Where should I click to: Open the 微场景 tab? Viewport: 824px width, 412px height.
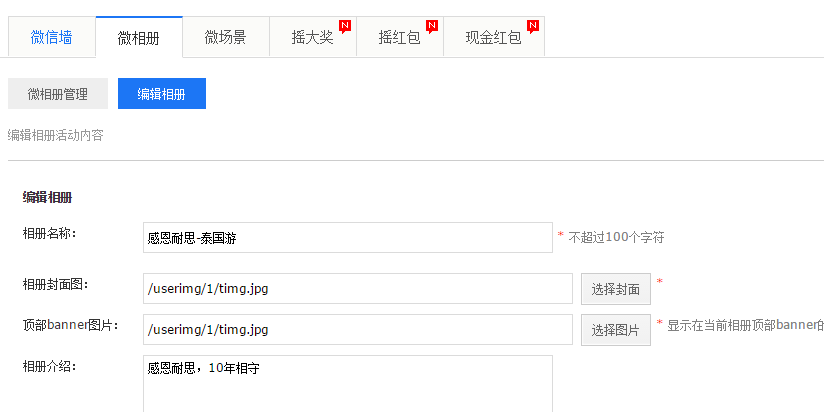point(225,38)
